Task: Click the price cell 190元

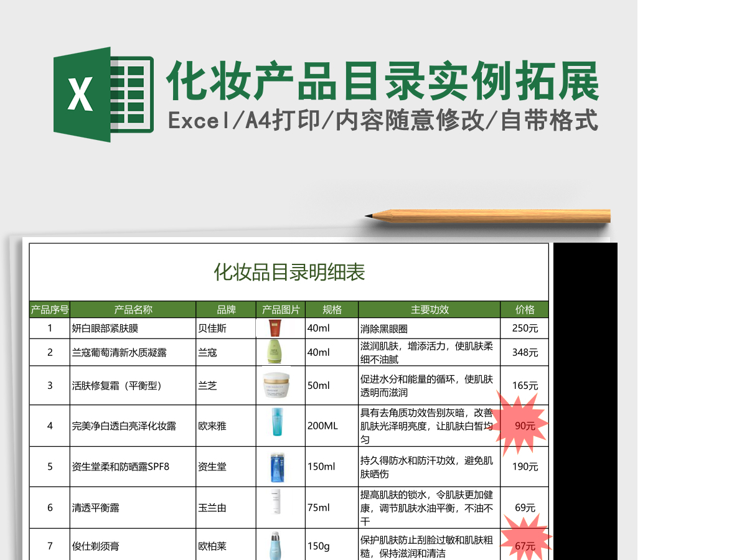Action: [x=525, y=466]
